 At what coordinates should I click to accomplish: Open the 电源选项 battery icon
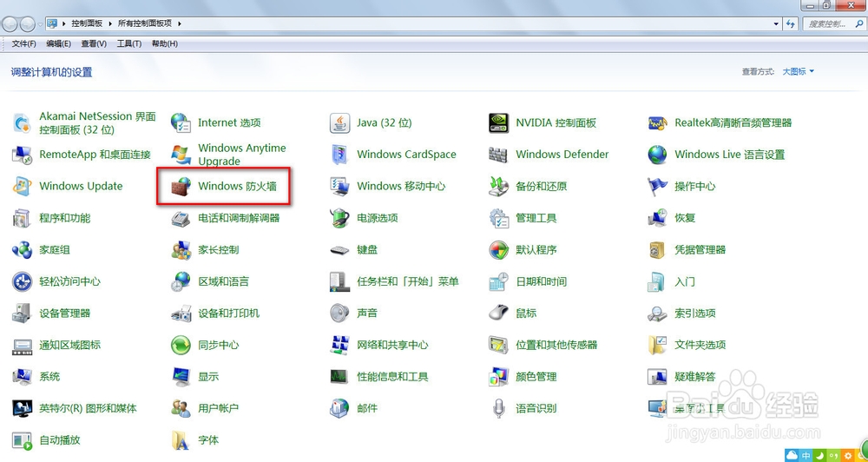click(340, 218)
